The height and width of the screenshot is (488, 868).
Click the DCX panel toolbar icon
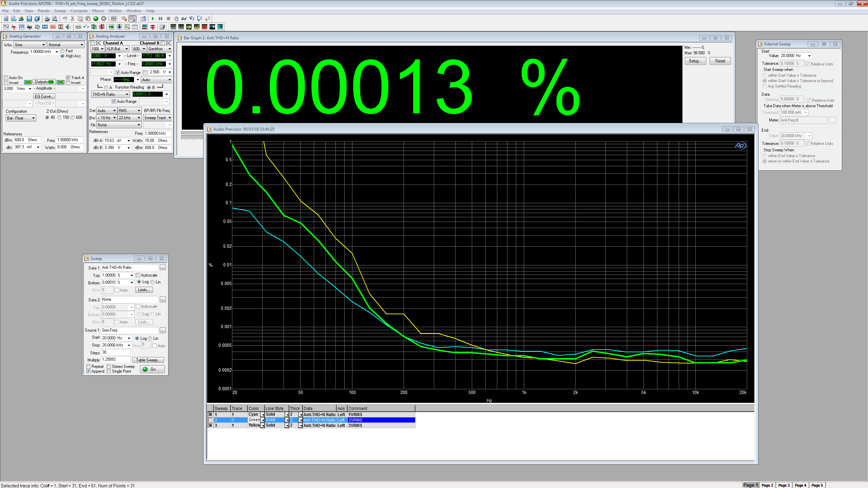tap(78, 27)
